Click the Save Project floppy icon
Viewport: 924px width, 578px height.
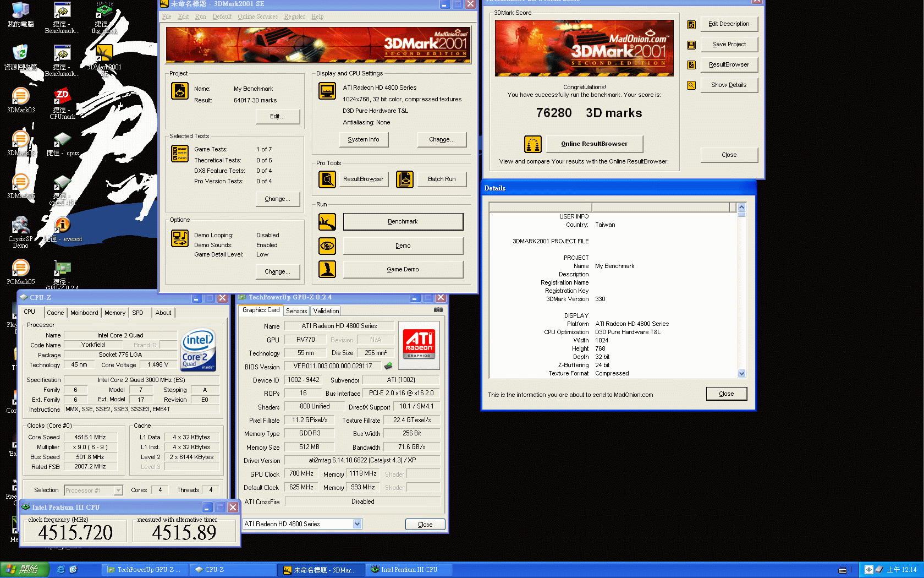(691, 45)
